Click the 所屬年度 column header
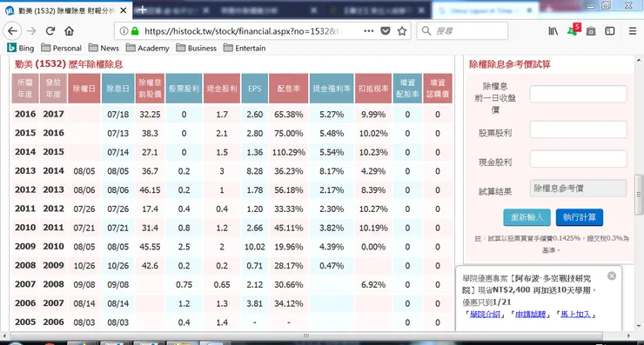 click(x=25, y=88)
